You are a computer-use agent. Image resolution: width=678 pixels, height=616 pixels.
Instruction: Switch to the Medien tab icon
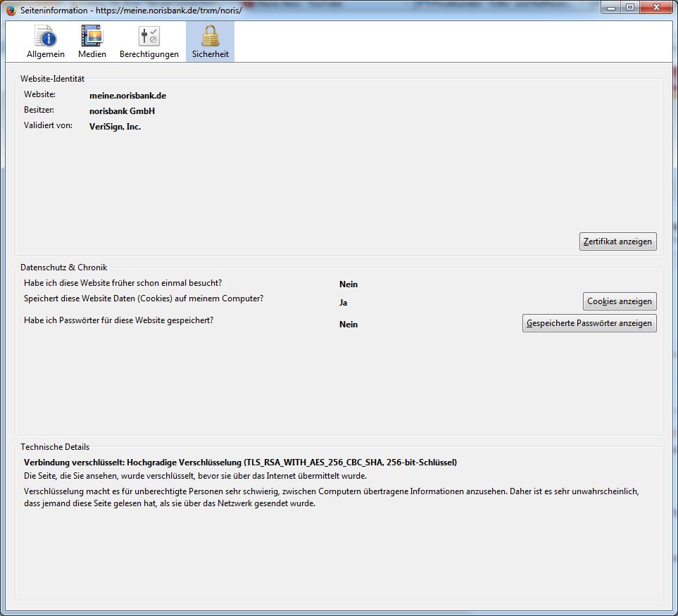point(92,42)
